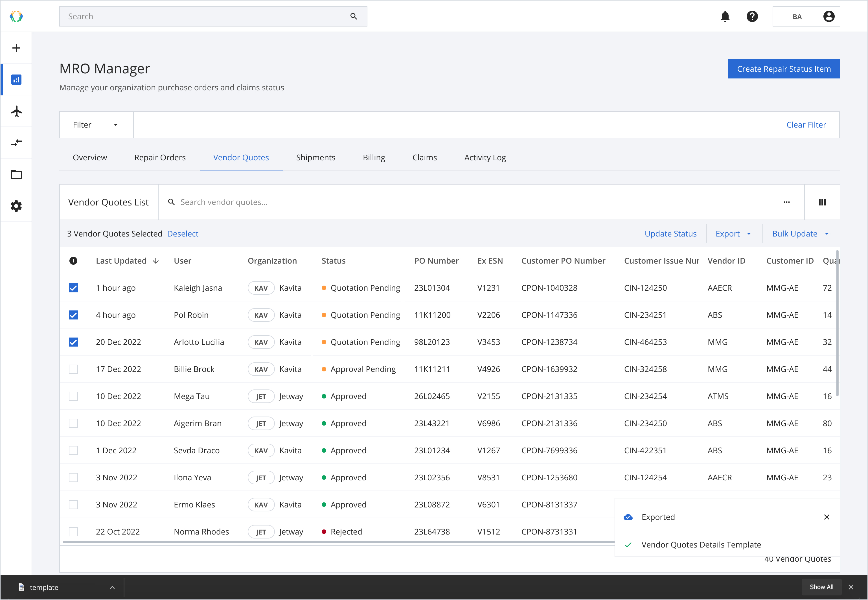The image size is (868, 600).
Task: Sort by the Status column header
Action: pyautogui.click(x=334, y=261)
